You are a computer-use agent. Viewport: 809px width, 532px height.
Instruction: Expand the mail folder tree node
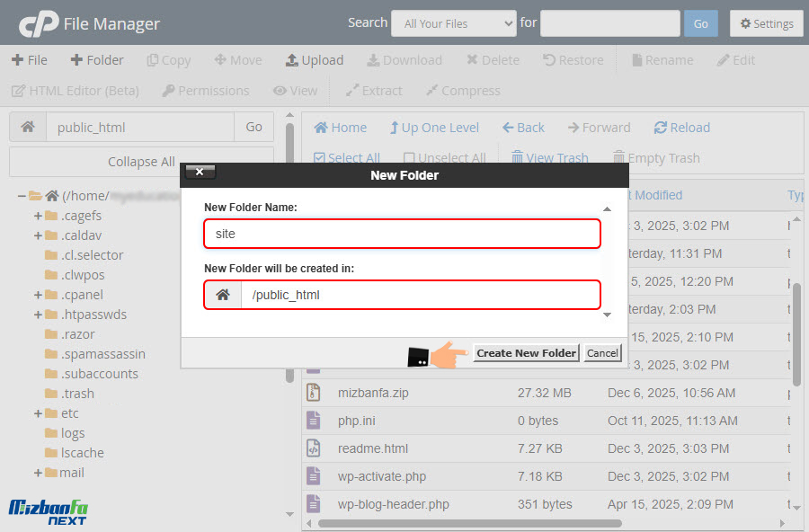39,473
